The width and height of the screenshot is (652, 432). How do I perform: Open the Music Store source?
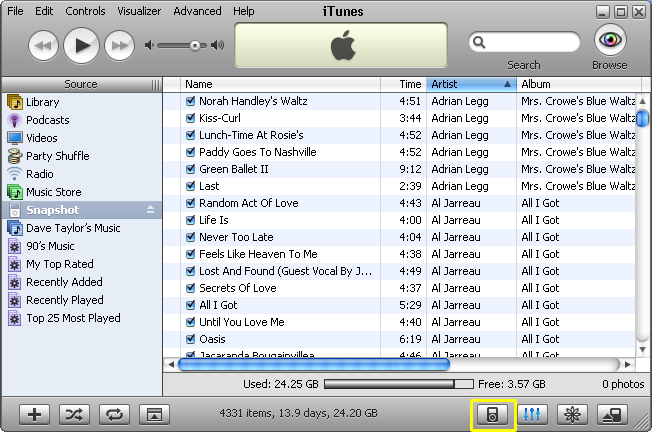pyautogui.click(x=82, y=192)
